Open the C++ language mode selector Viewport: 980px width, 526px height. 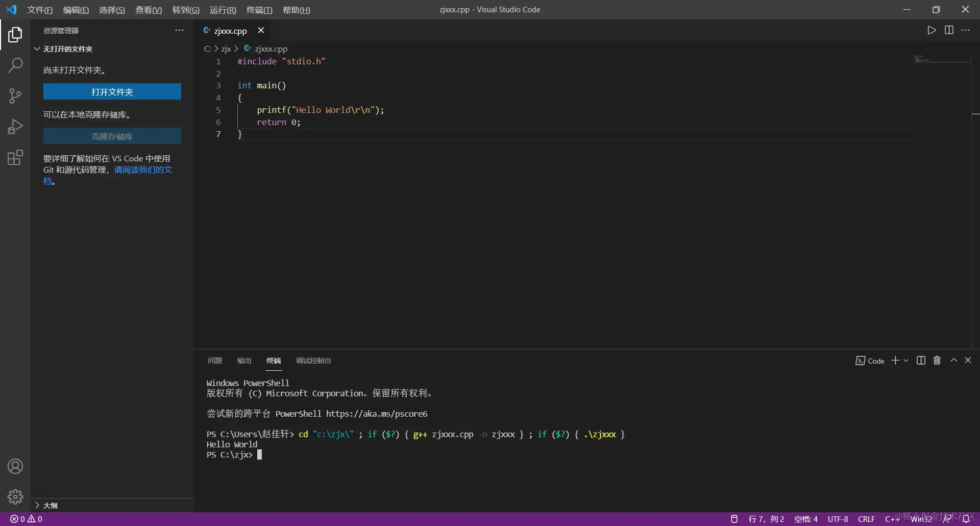893,519
